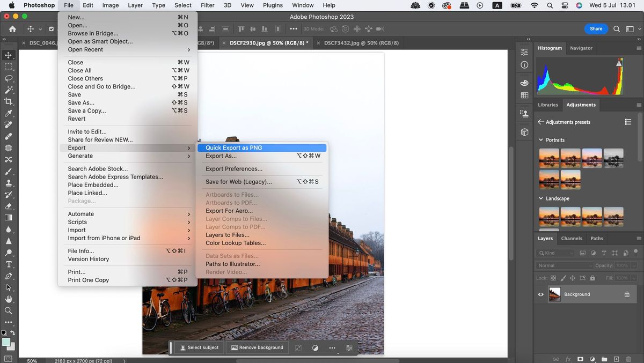Open the Kind layer filter dropdown

tap(555, 253)
